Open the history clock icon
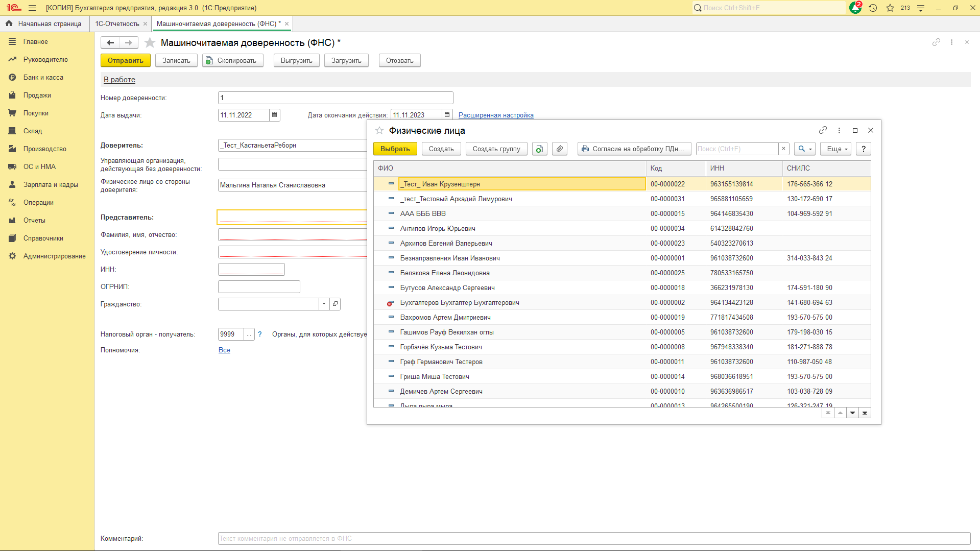The height and width of the screenshot is (551, 980). click(873, 8)
